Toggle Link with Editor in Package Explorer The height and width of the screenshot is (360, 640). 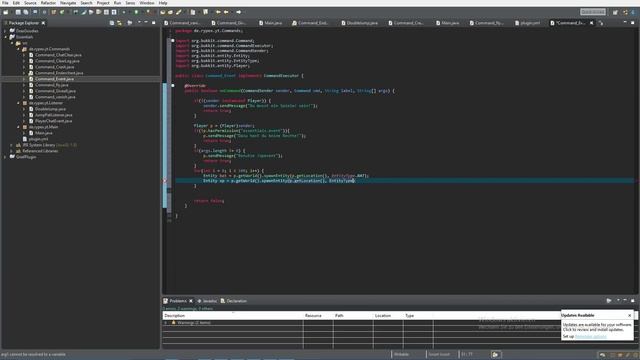click(120, 23)
